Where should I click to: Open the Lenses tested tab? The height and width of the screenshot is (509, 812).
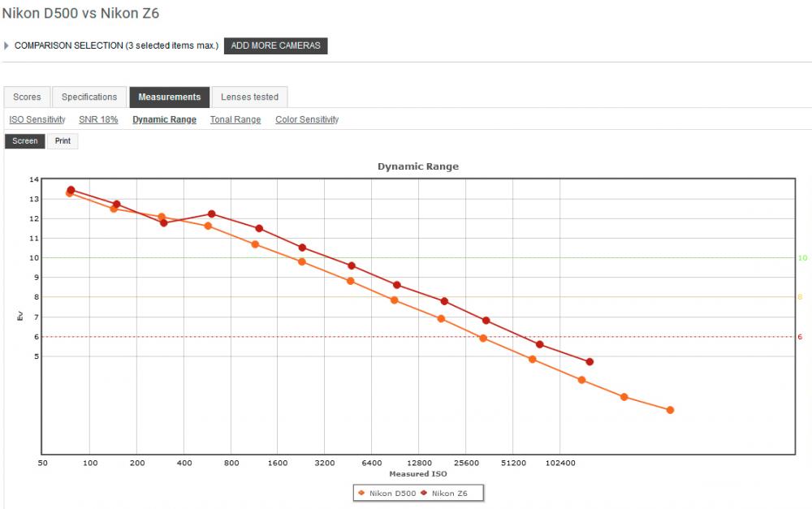[x=249, y=97]
